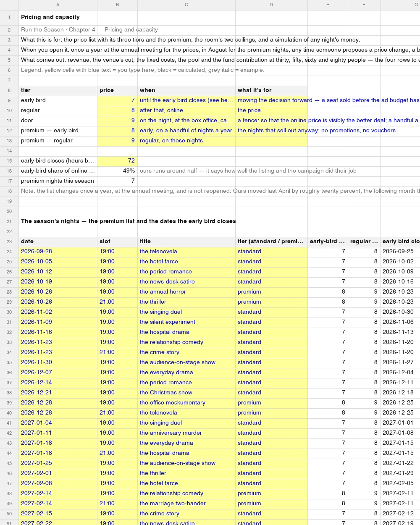
Task: Edit early bird price cell value 7
Action: click(x=118, y=100)
